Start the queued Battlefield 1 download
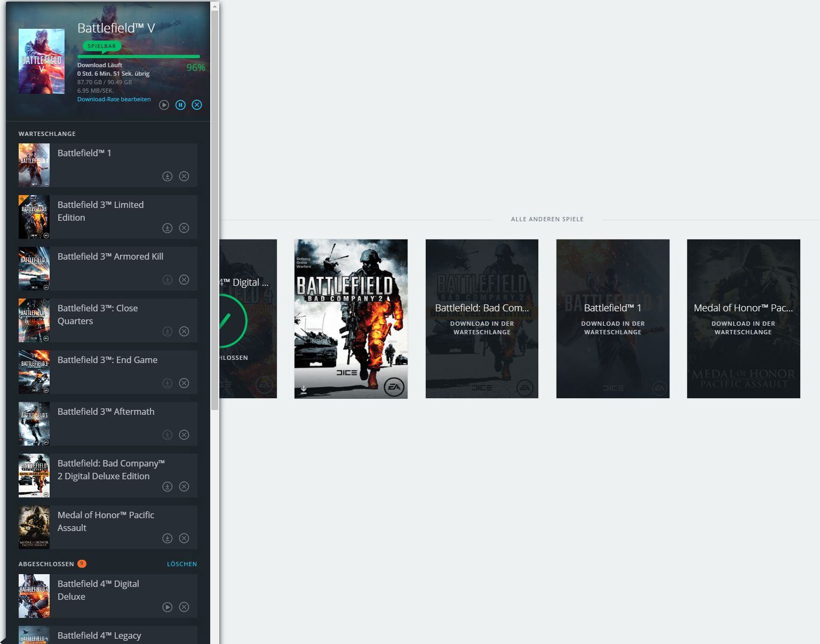This screenshot has height=644, width=820. 168,176
